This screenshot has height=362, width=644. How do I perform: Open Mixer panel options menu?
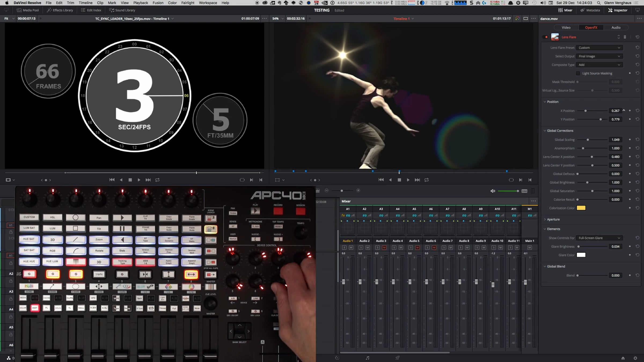[x=533, y=201]
